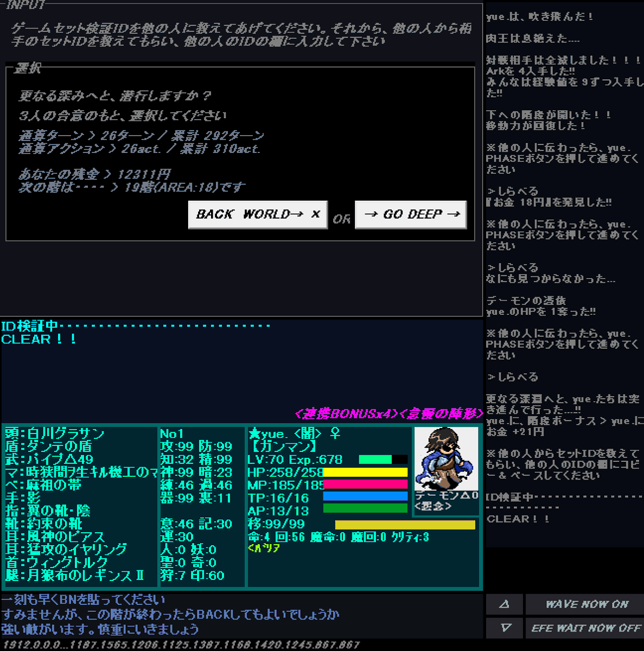Click ear equipment '風神のピアス'

55,537
